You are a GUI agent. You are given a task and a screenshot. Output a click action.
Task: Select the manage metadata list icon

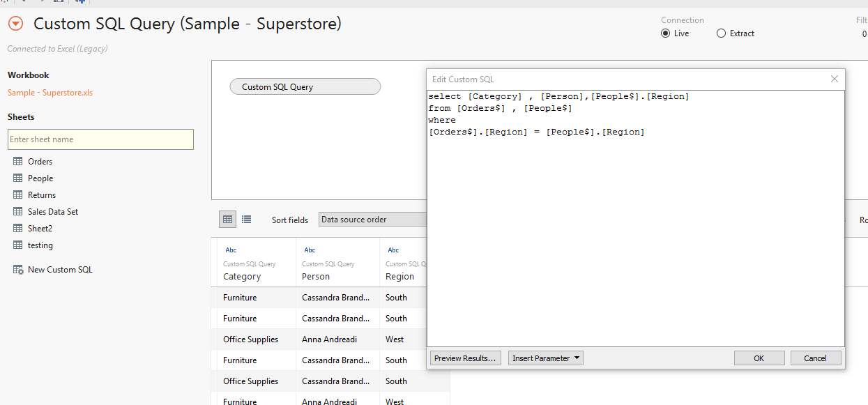pyautogui.click(x=246, y=219)
